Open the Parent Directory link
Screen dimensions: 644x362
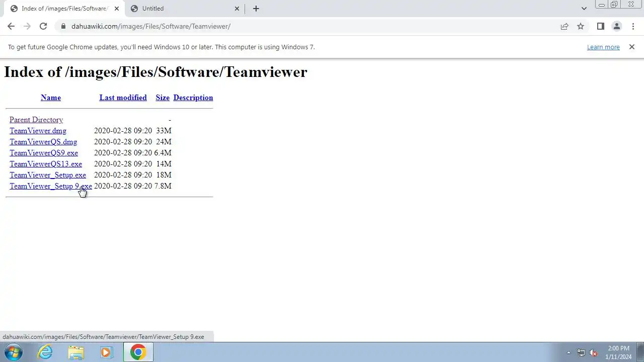(x=36, y=120)
